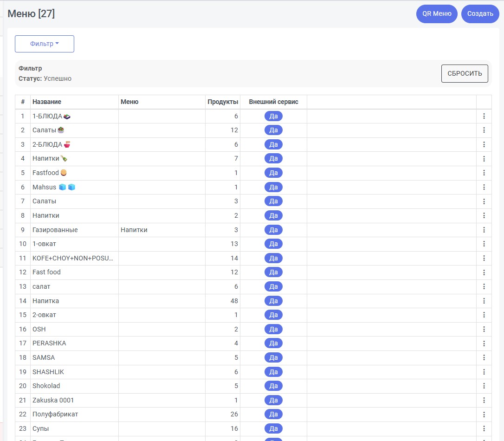The height and width of the screenshot is (441, 504).
Task: Click the Внешний сервис column header
Action: tap(273, 102)
